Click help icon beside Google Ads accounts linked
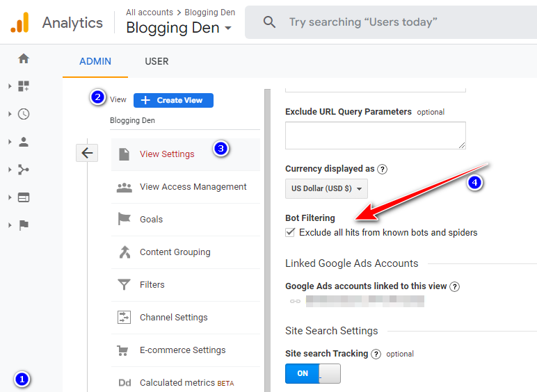The height and width of the screenshot is (392, 537). click(454, 286)
